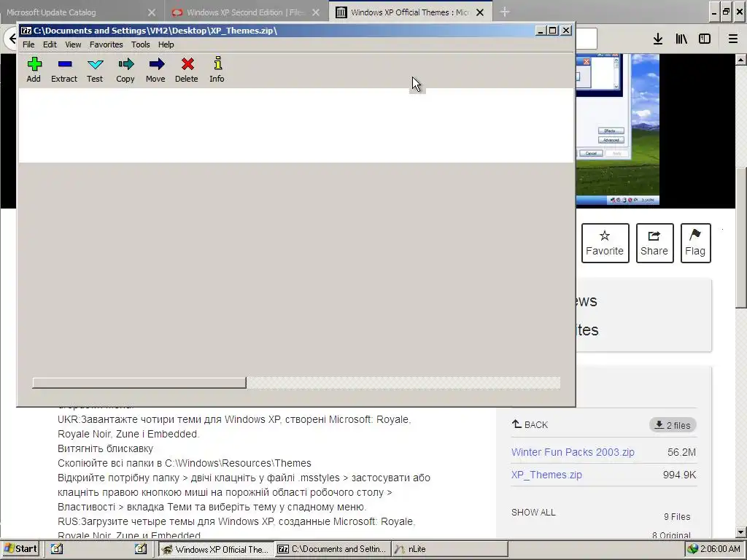Click the Test toolbar icon
747x560 pixels.
[95, 69]
